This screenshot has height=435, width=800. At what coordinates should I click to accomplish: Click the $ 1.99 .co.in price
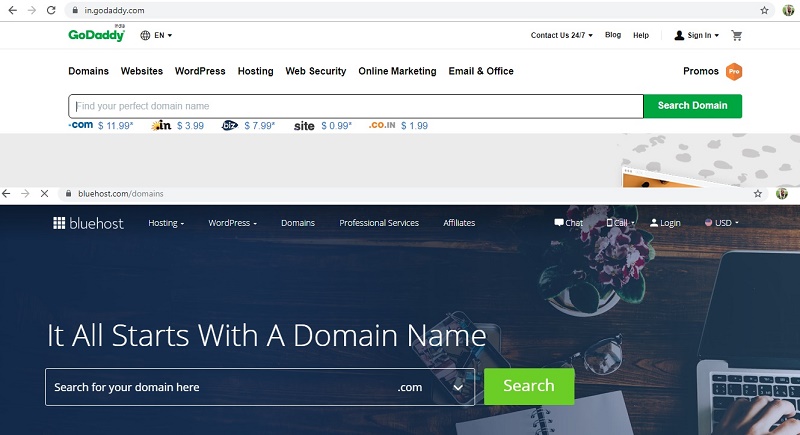414,126
